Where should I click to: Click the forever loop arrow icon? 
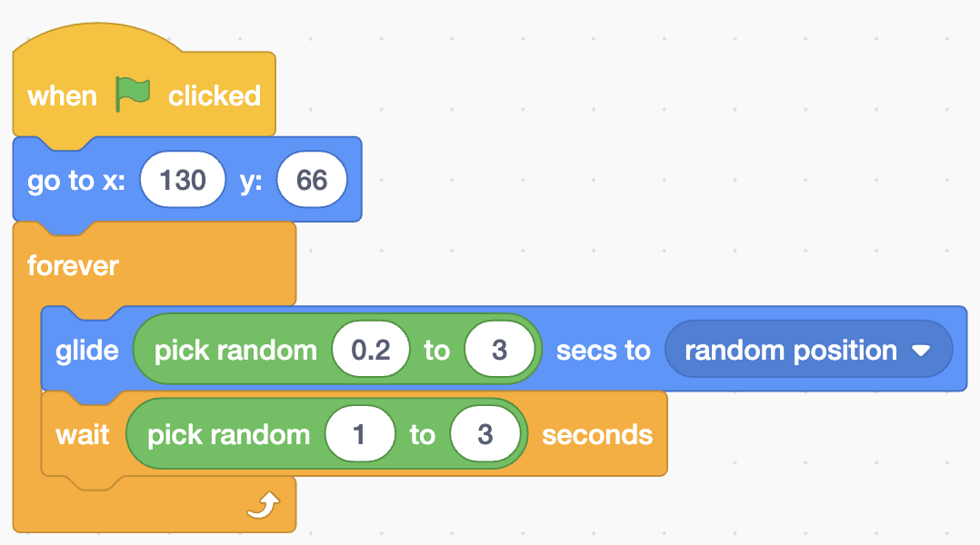tap(263, 505)
